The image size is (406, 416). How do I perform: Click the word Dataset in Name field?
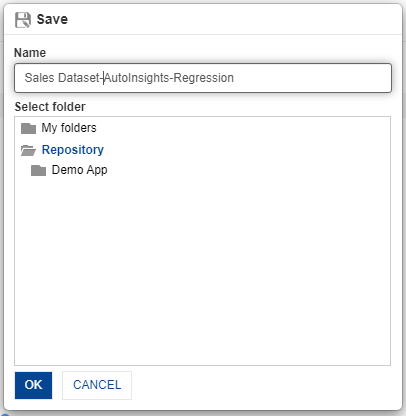[79, 78]
